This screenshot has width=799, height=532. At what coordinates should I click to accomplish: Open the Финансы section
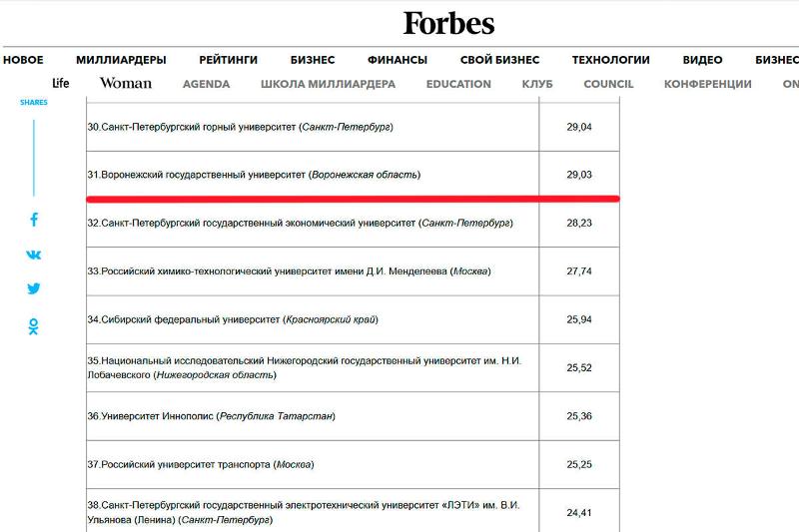(397, 60)
